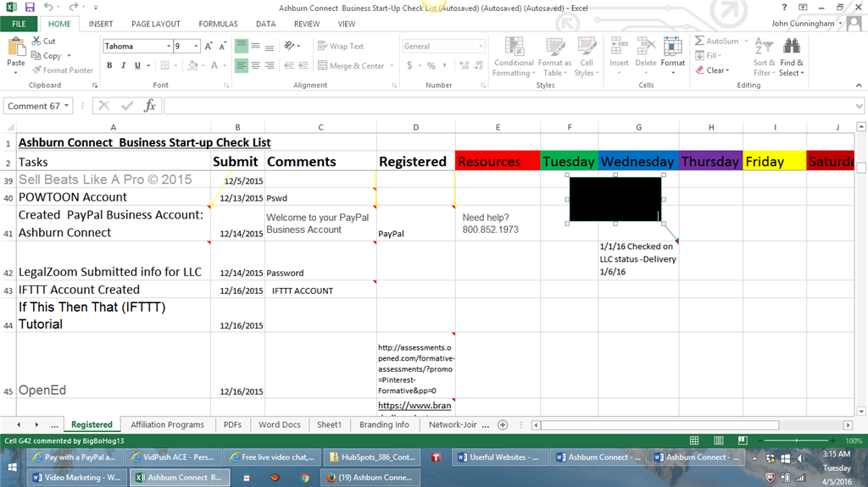Toggle Top Align alignment
The width and height of the screenshot is (868, 487).
coord(242,47)
